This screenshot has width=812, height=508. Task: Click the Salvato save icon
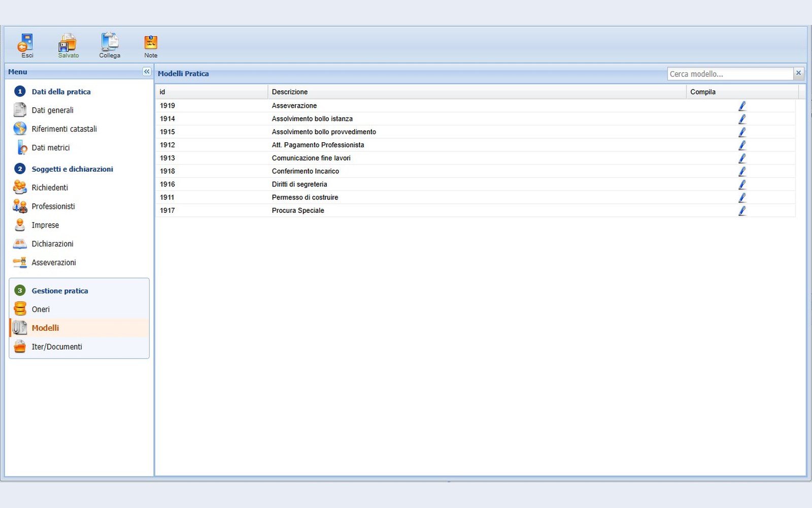(x=67, y=43)
